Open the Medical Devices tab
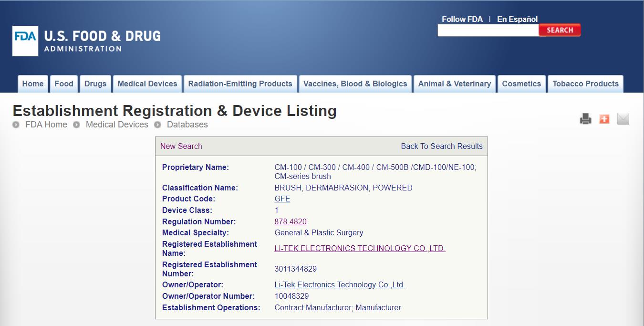This screenshot has width=644, height=326. point(147,84)
